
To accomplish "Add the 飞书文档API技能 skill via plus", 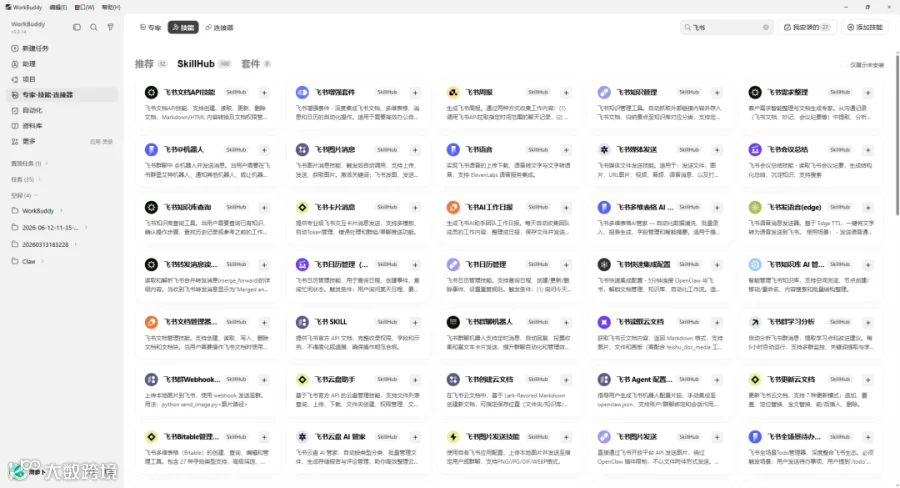I will click(264, 92).
